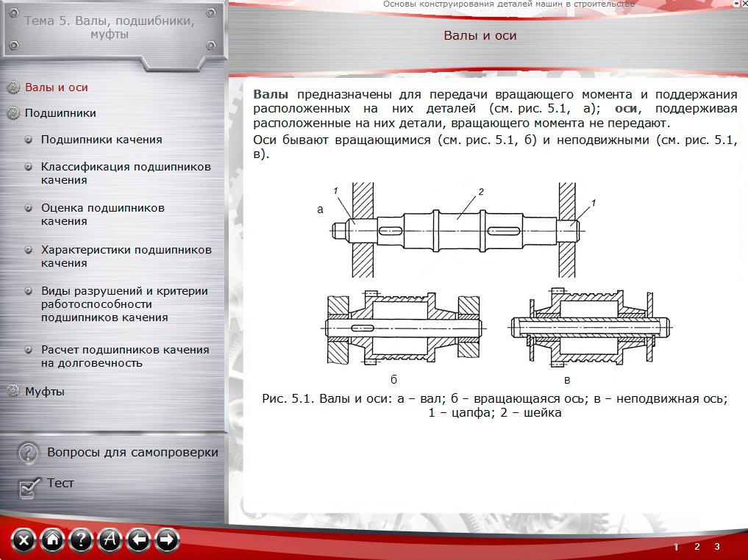The height and width of the screenshot is (560, 748).
Task: Select 'Валы и оси' in the sidebar
Action: point(57,87)
